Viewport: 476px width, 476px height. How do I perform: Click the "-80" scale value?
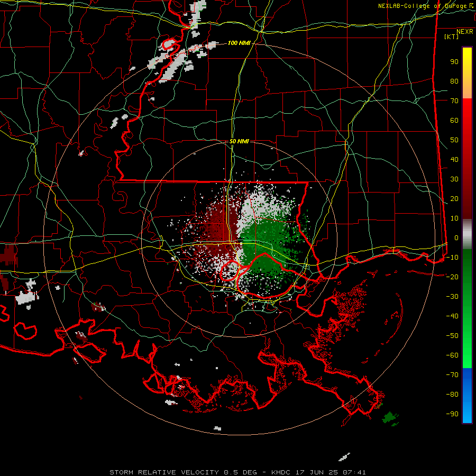(452, 395)
